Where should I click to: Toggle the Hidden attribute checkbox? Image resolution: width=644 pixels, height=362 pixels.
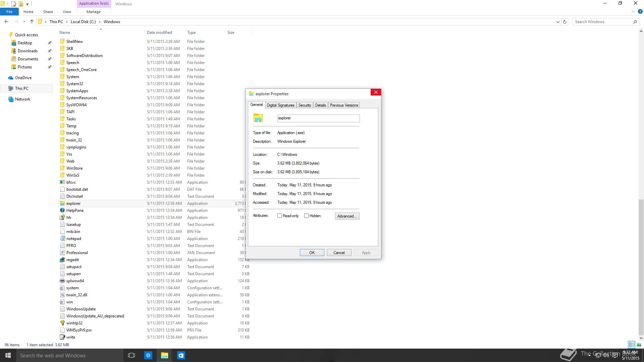point(306,216)
